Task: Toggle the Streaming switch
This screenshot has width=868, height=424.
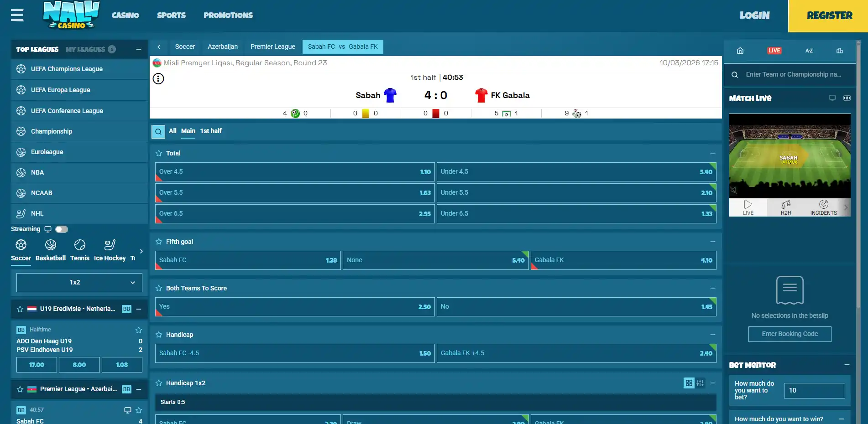Action: [62, 229]
